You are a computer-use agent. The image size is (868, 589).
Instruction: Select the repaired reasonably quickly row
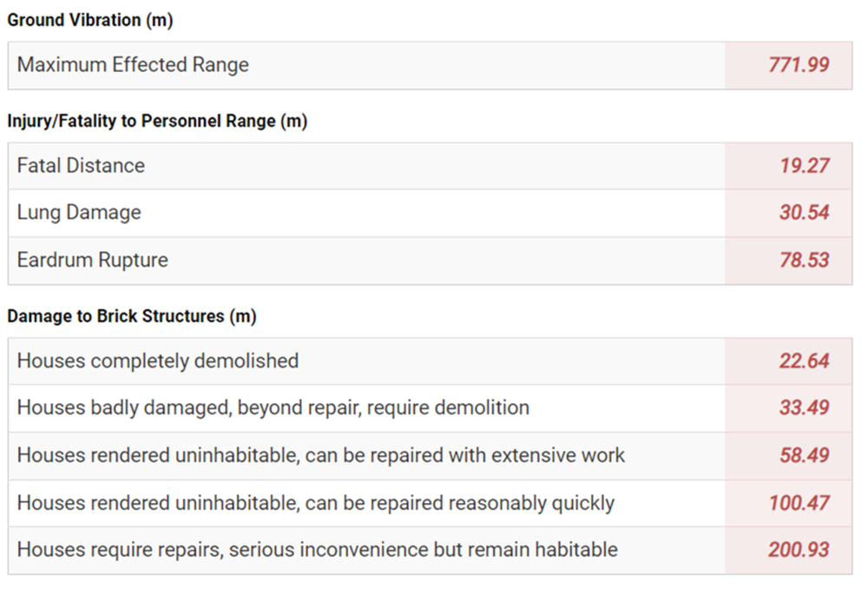coord(316,502)
